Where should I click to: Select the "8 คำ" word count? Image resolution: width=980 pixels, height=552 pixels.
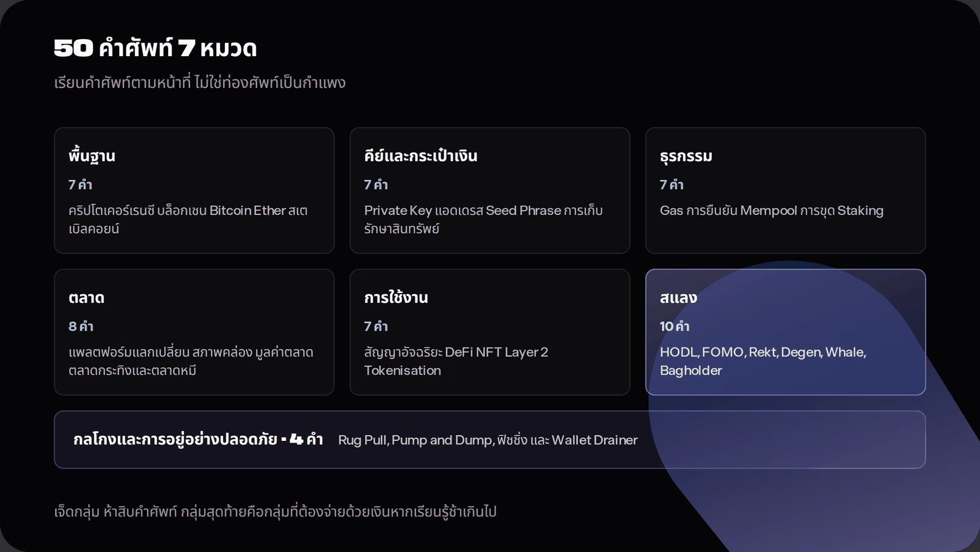(x=81, y=326)
